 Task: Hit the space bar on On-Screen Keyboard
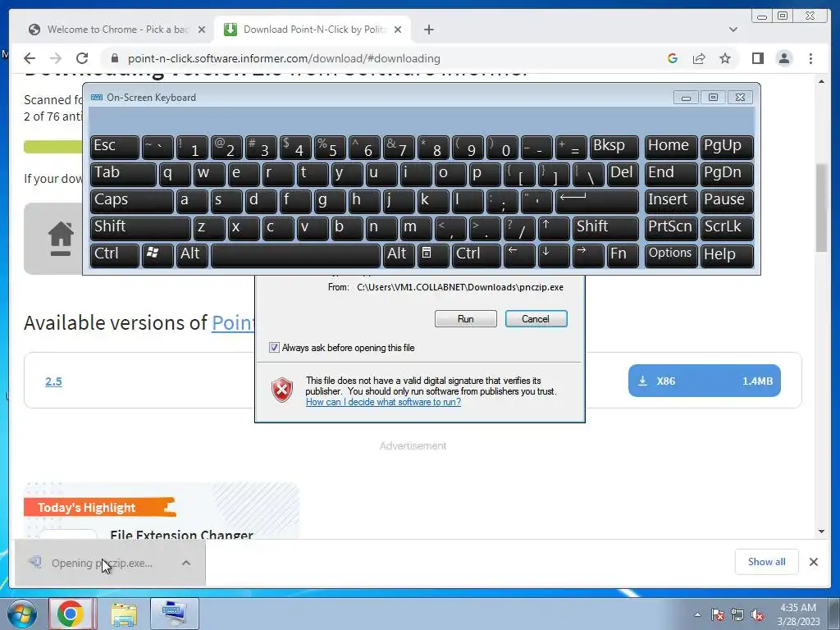click(295, 254)
